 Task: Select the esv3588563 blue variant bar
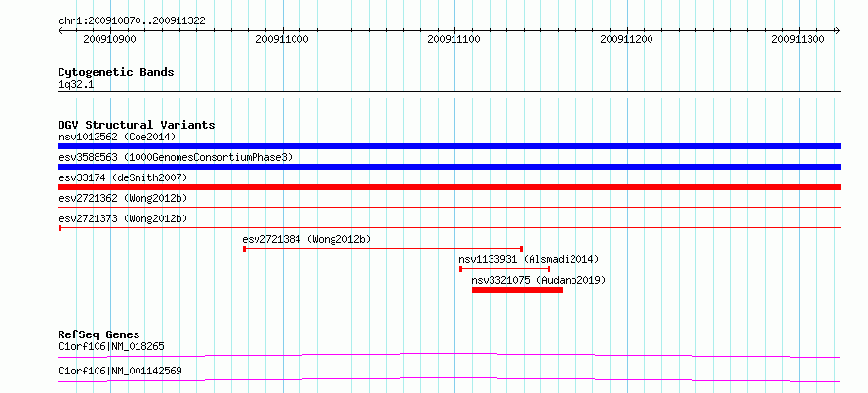click(449, 167)
